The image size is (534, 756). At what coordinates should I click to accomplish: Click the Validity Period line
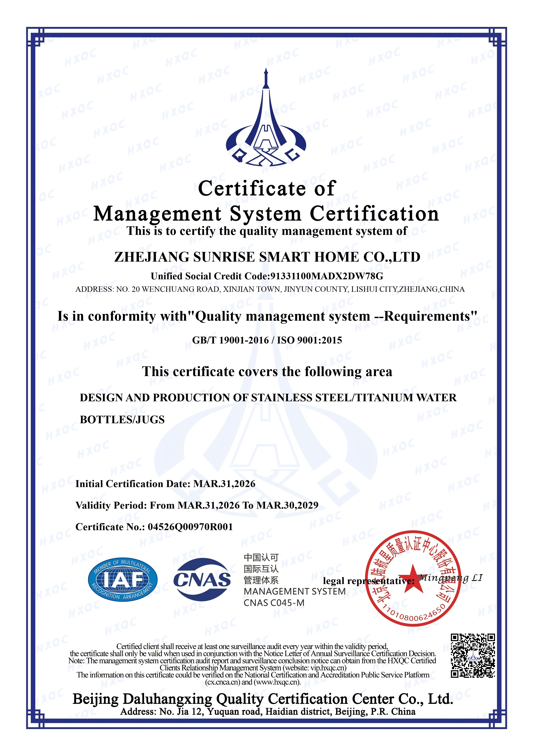point(197,505)
